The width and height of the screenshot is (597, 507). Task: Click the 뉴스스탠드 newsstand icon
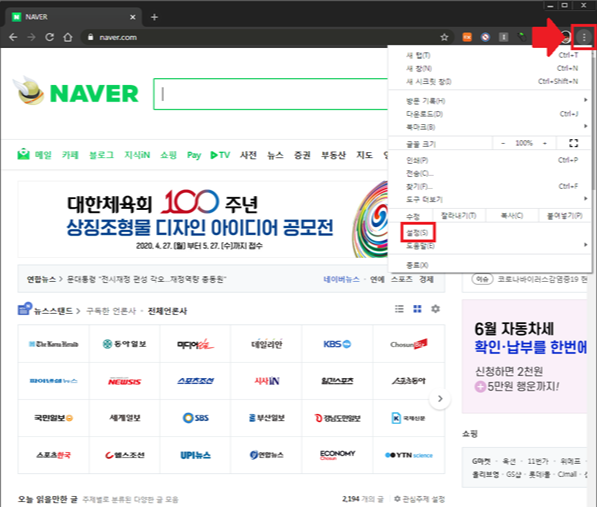tap(25, 309)
